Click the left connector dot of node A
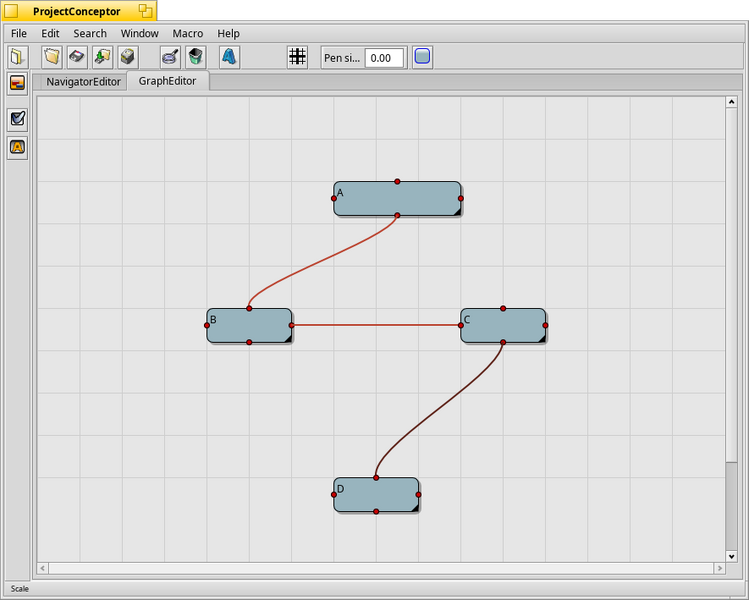This screenshot has width=749, height=600. (333, 198)
